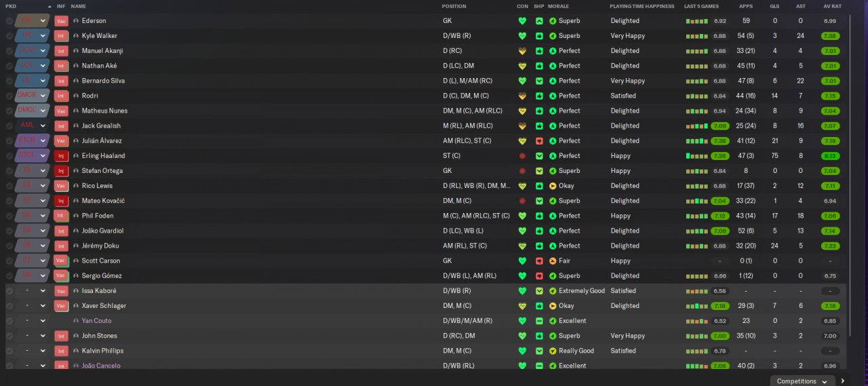Click Ederson's Vac information badge

click(60, 21)
